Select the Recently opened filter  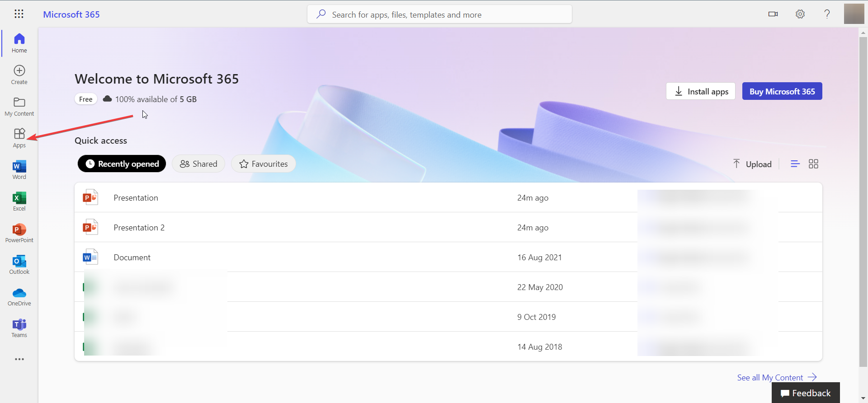(x=122, y=164)
